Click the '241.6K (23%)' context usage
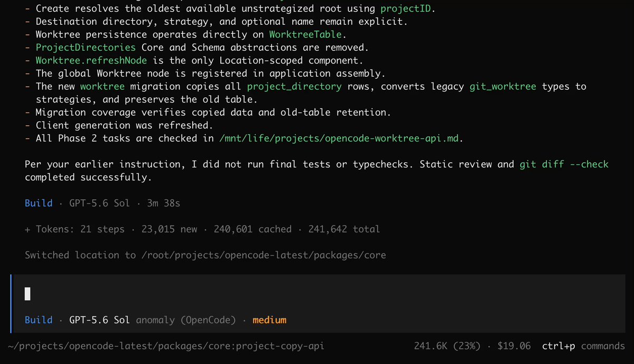Screen dimensions: 634x364 (447, 346)
